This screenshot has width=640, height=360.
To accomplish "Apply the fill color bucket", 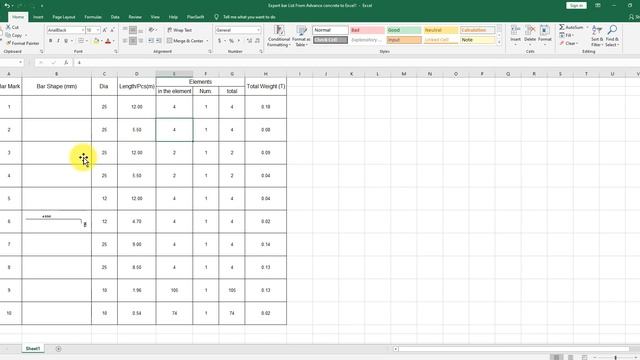I will tap(96, 41).
